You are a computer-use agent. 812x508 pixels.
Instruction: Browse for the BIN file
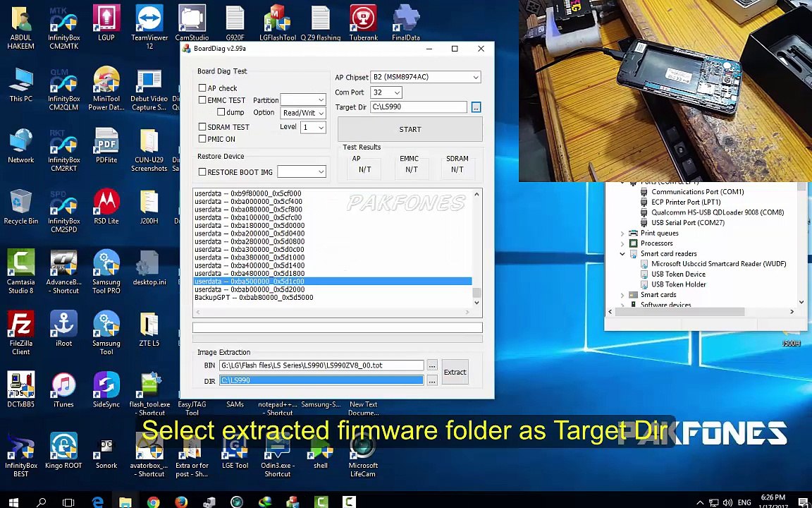point(432,365)
